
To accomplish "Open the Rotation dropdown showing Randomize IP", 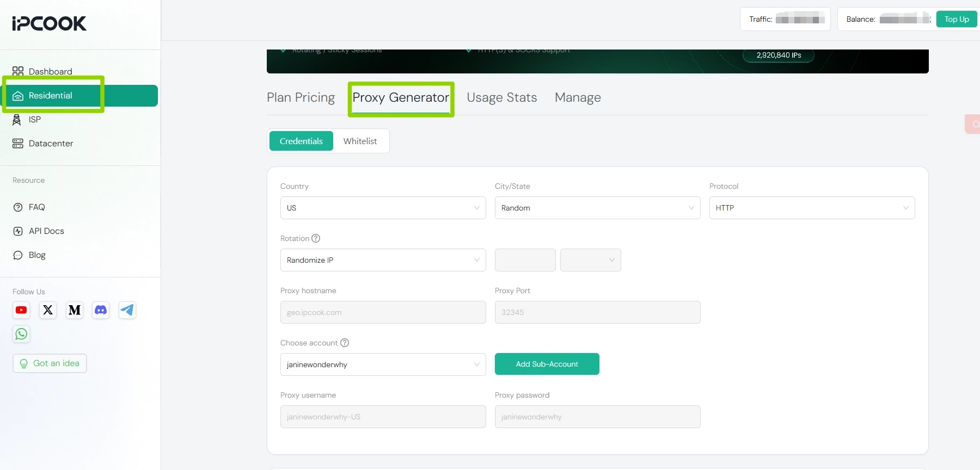I will click(383, 260).
